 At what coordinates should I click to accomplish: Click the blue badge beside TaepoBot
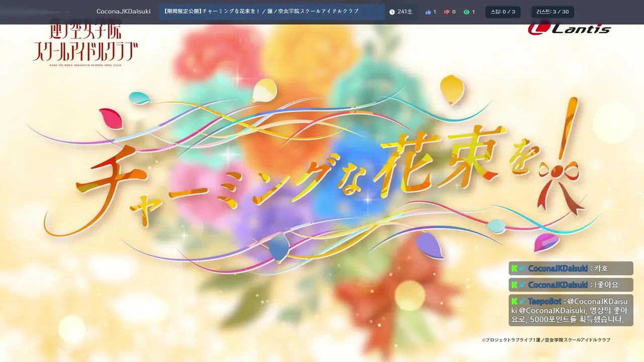tap(522, 301)
